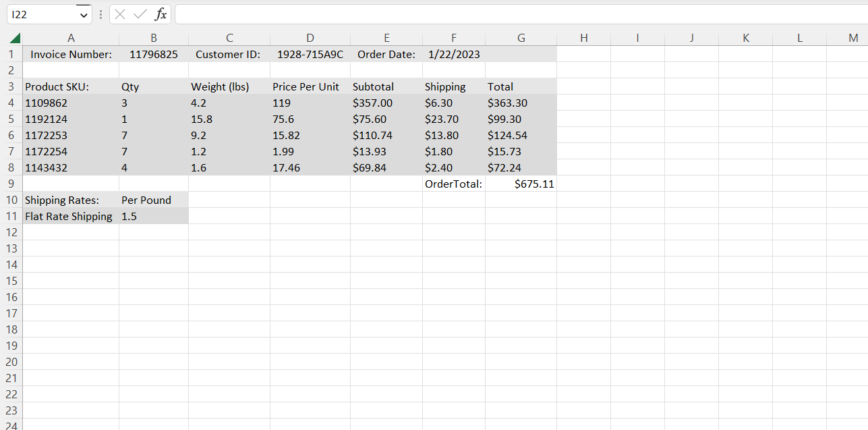Click the Enter checkmark icon in formula bar

[140, 14]
